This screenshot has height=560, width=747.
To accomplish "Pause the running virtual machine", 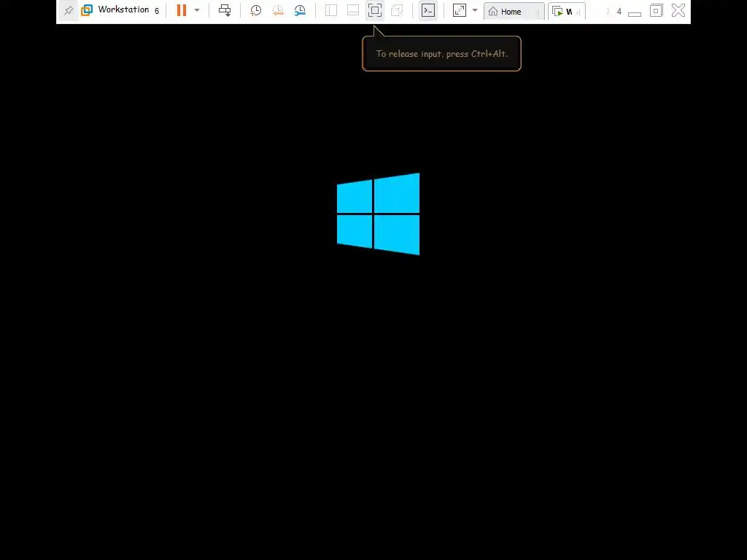I will tap(182, 10).
